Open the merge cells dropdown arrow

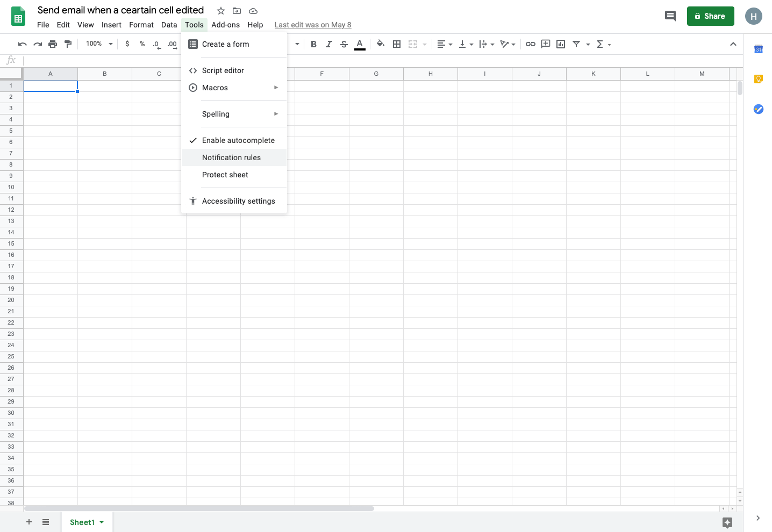[425, 45]
